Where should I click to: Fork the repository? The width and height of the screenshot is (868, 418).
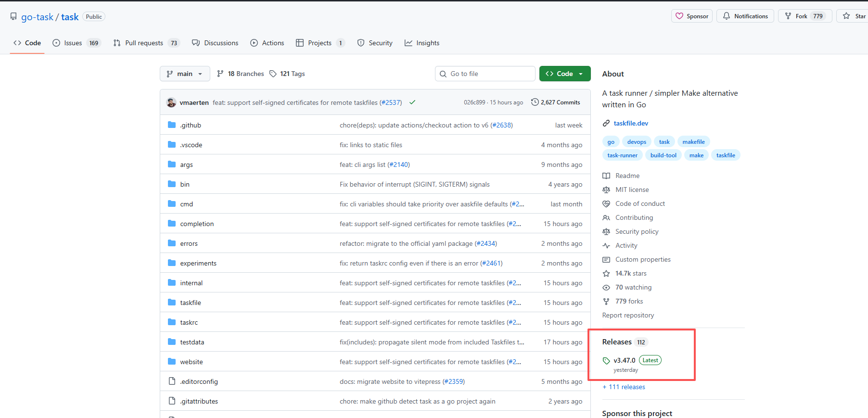[805, 16]
